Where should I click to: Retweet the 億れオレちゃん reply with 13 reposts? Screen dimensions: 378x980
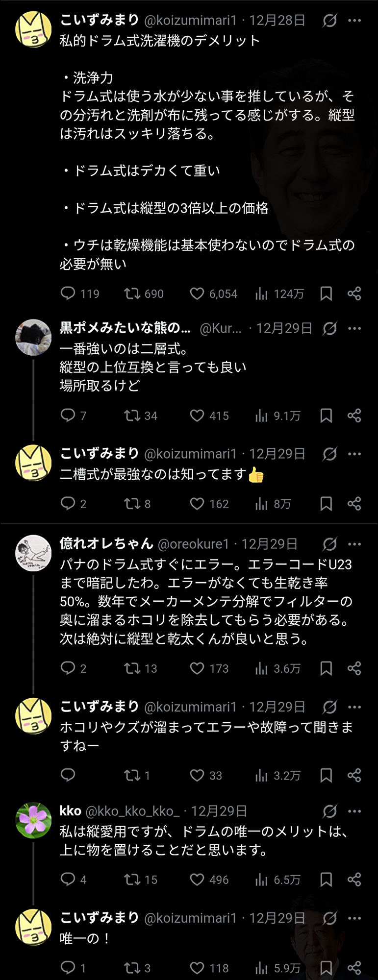point(131,668)
